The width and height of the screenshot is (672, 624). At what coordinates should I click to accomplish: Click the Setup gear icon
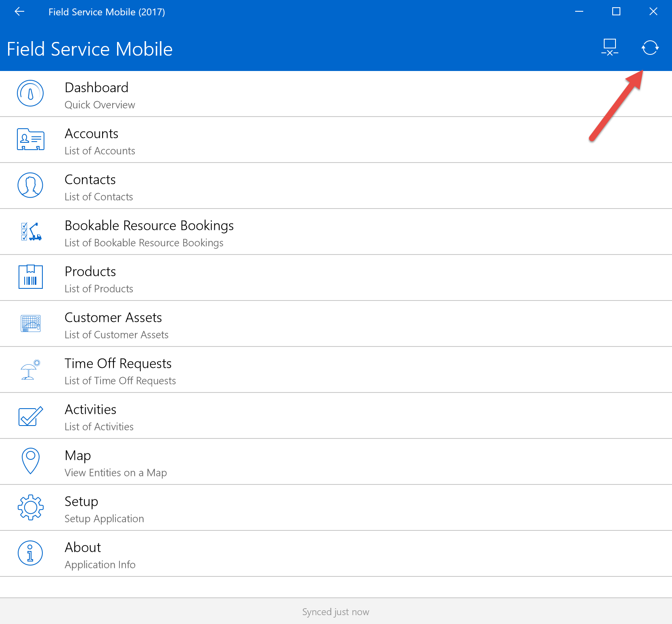[x=31, y=507]
